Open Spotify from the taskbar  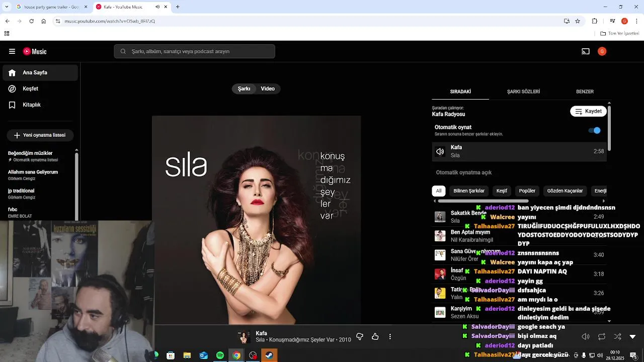(x=220, y=355)
